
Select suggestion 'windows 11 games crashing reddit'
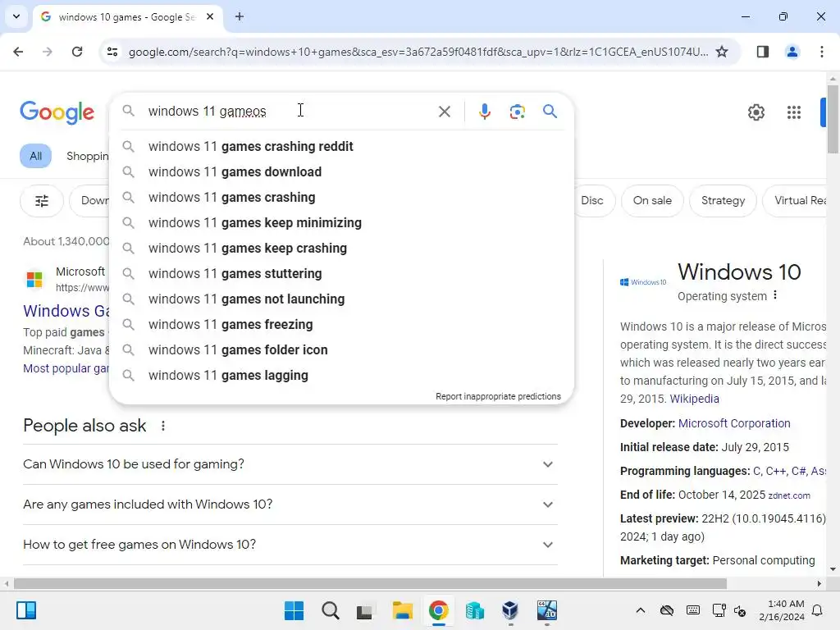point(341,147)
